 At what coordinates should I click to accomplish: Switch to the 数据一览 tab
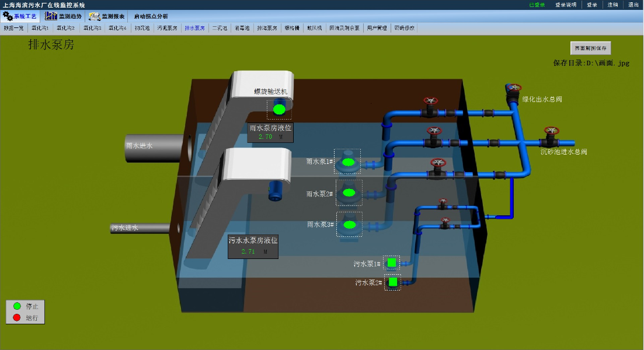tap(14, 27)
